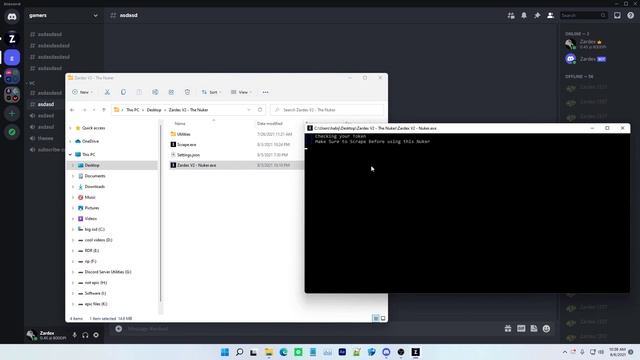Image resolution: width=640 pixels, height=360 pixels.
Task: Click This PC in address breadcrumb
Action: click(133, 110)
